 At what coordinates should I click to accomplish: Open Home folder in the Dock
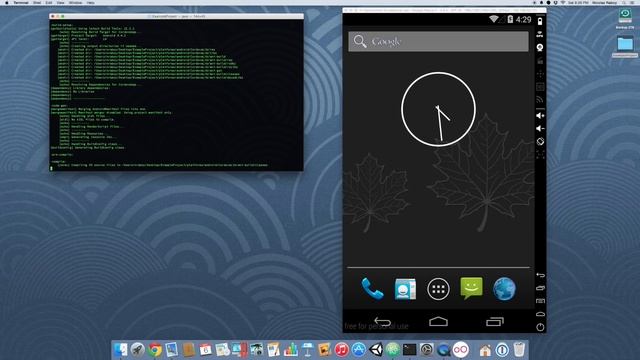pos(485,350)
